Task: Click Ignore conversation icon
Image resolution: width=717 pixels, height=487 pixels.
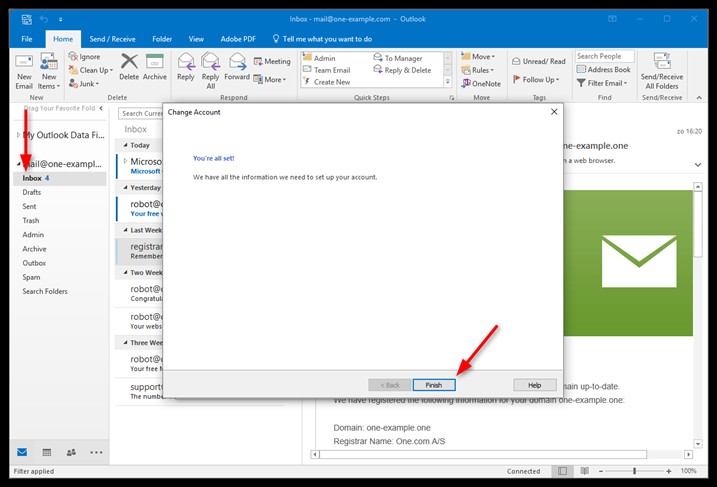Action: [73, 57]
